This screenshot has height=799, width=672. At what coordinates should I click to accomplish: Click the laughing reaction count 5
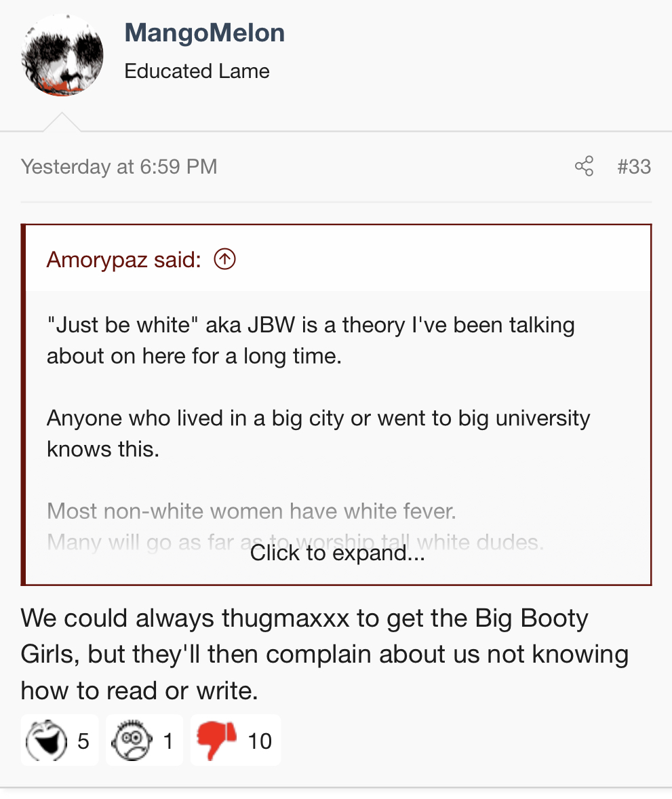tap(83, 741)
